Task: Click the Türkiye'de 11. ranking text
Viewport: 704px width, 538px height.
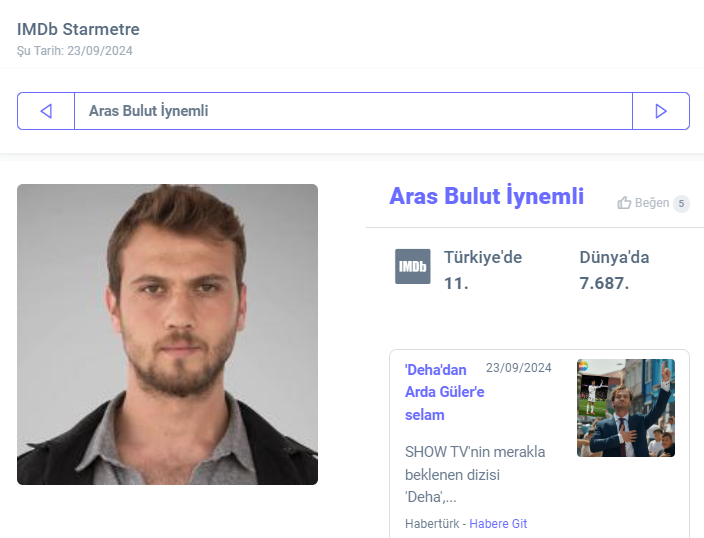Action: click(x=483, y=270)
